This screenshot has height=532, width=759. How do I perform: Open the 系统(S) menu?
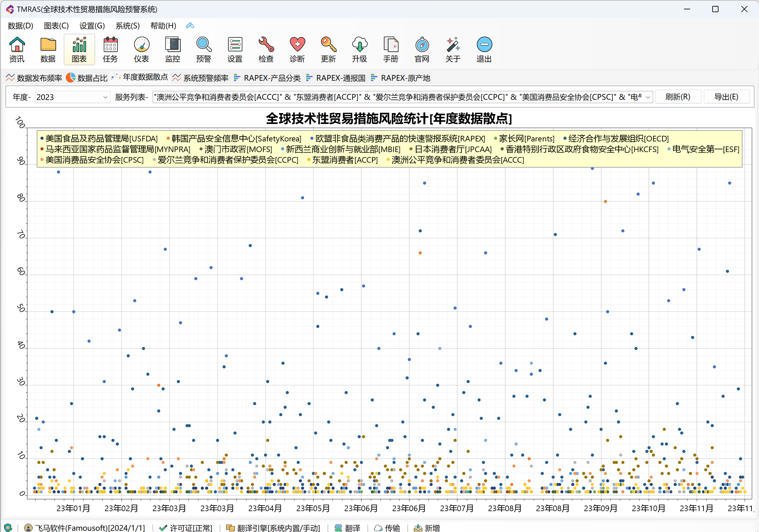click(128, 26)
